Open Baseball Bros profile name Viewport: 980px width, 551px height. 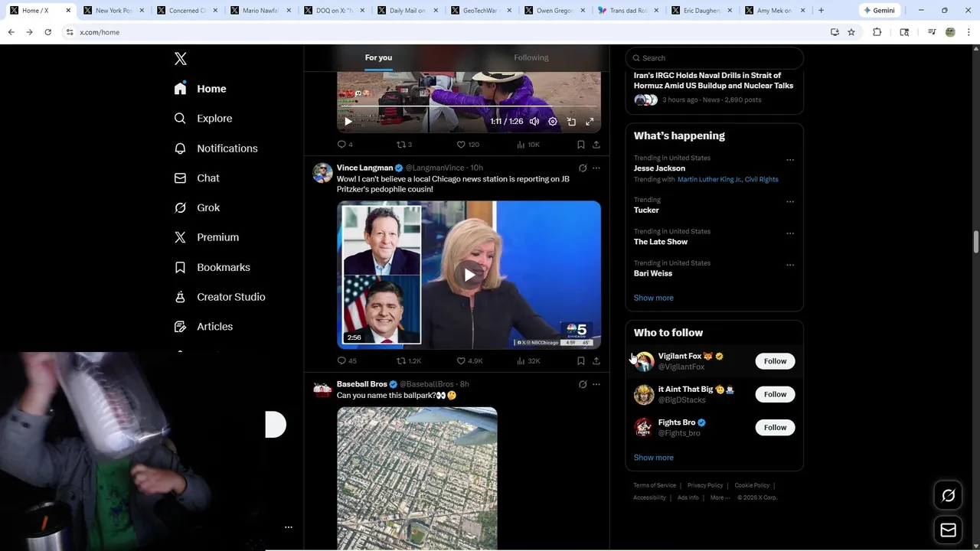click(x=361, y=384)
